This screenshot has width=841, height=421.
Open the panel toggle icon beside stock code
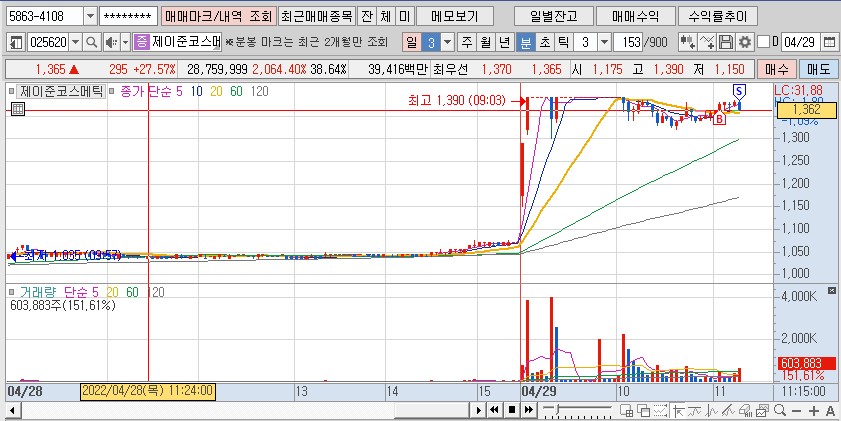tap(17, 42)
